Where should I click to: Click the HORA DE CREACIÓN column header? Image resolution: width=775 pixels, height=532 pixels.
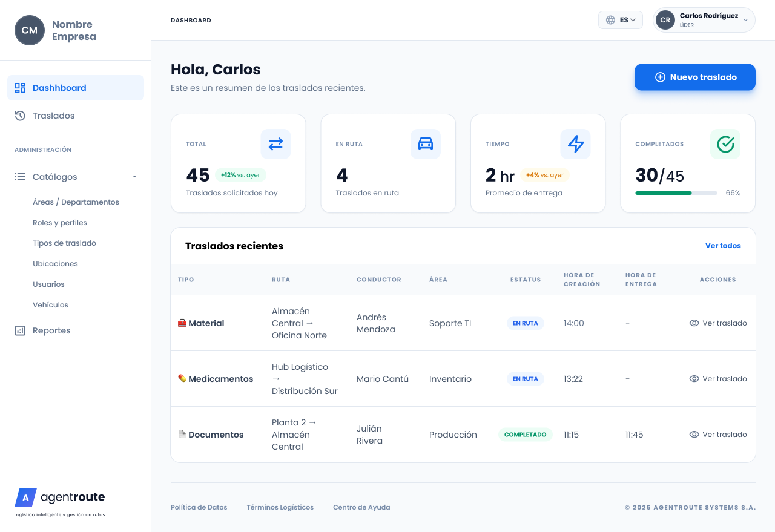coord(582,280)
